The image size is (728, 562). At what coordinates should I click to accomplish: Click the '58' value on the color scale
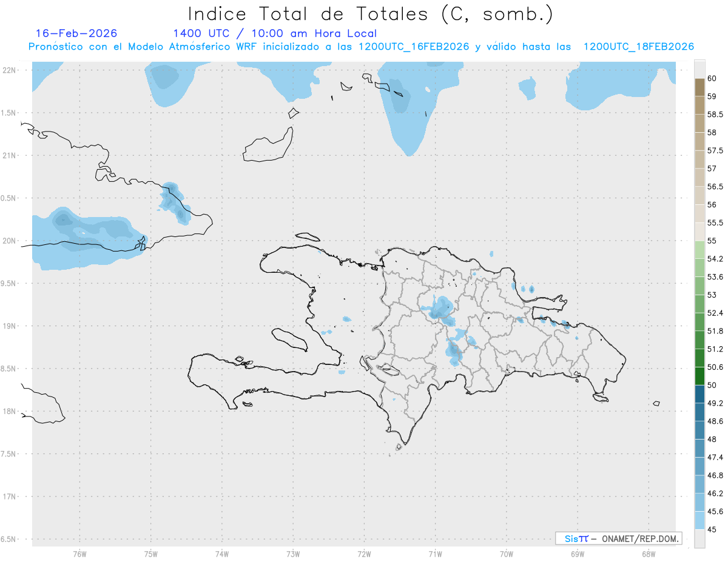click(712, 132)
